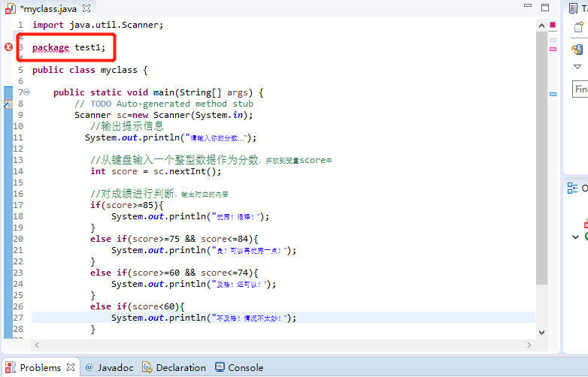Click line number 20 in the gutter
588x377 pixels.
click(x=18, y=239)
